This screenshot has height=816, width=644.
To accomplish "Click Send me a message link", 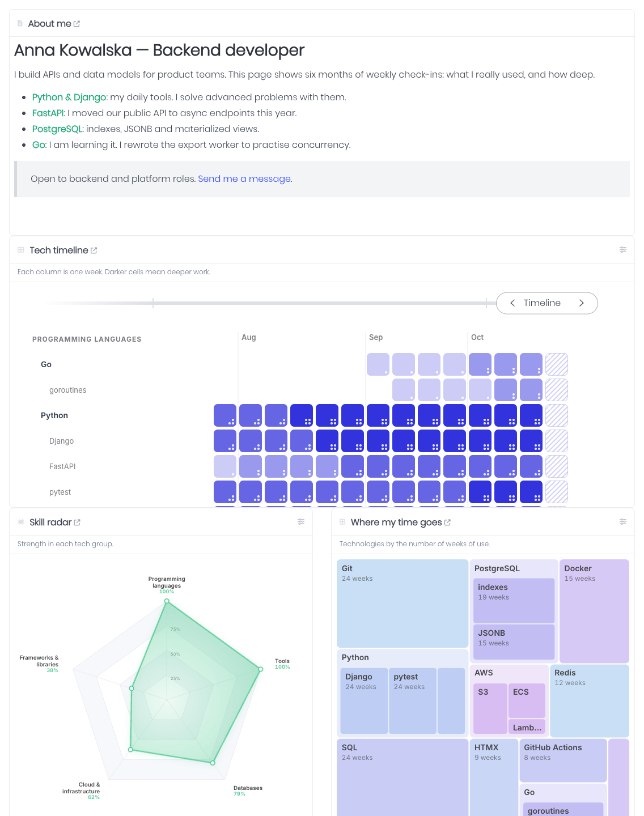I will click(244, 179).
